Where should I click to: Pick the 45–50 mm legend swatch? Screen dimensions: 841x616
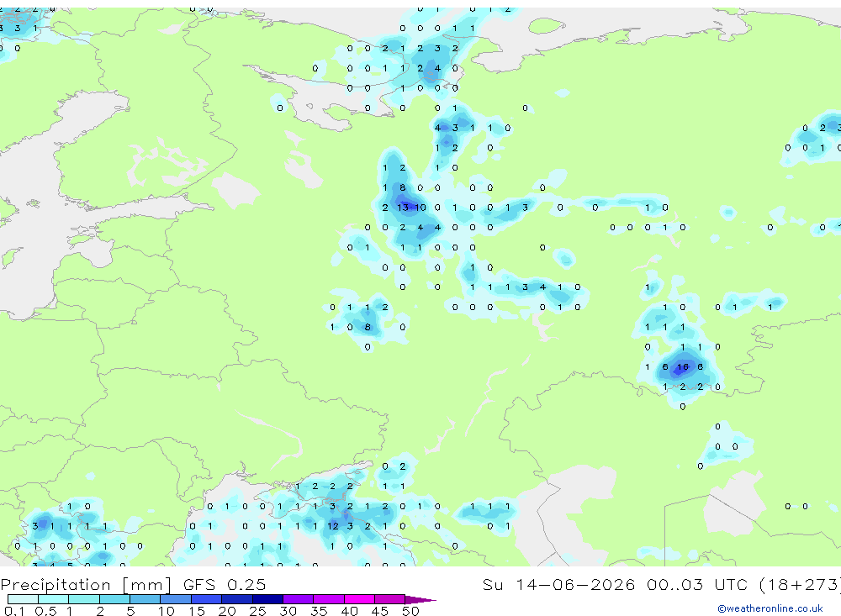(x=389, y=599)
